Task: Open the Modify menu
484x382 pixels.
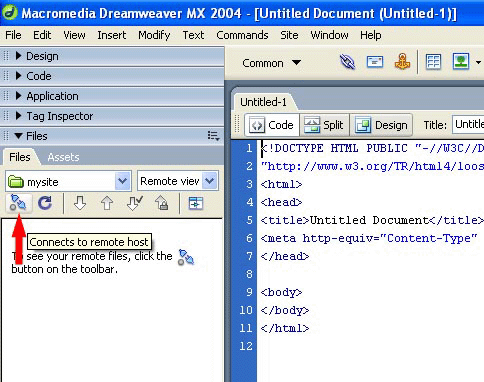Action: 154,35
